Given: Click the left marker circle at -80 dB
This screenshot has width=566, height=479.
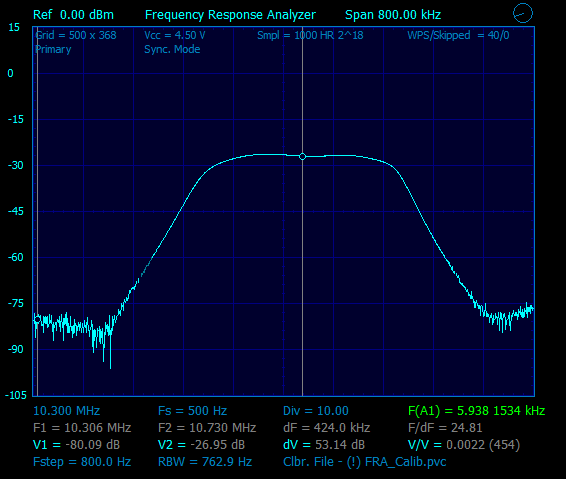Looking at the screenshot, I should click(x=37, y=319).
